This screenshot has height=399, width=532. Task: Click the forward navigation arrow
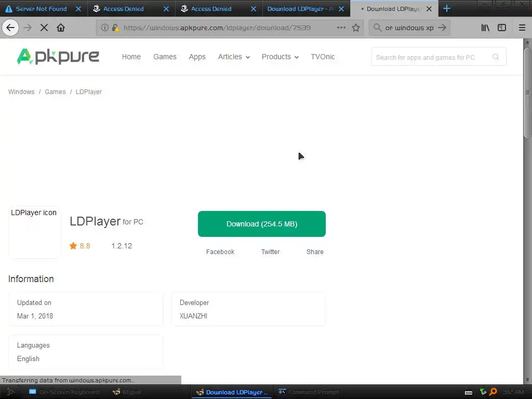click(28, 28)
